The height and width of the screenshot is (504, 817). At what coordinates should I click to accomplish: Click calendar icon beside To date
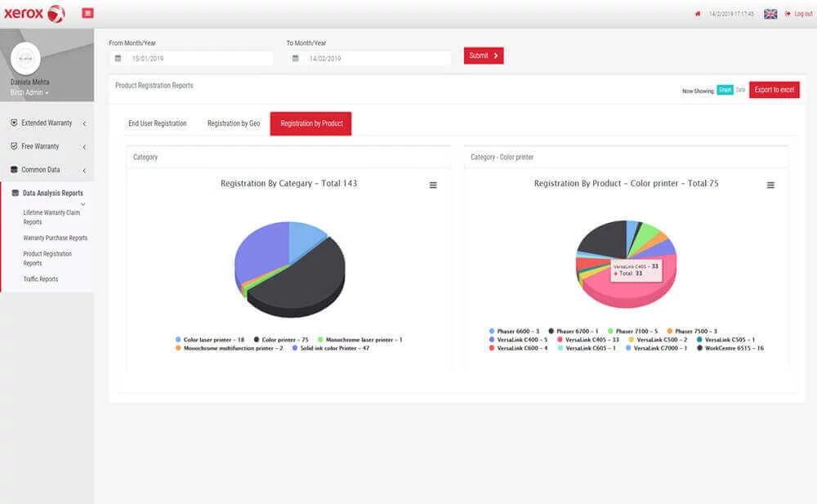[296, 58]
